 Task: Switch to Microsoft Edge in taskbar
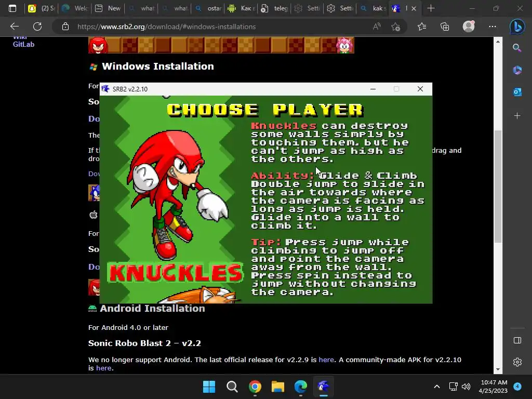click(x=301, y=387)
